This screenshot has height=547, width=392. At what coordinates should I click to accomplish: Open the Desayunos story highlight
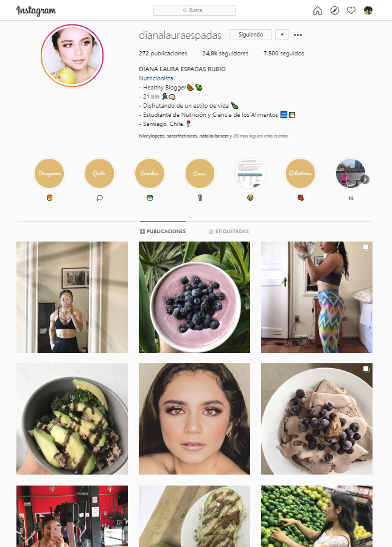pyautogui.click(x=49, y=173)
